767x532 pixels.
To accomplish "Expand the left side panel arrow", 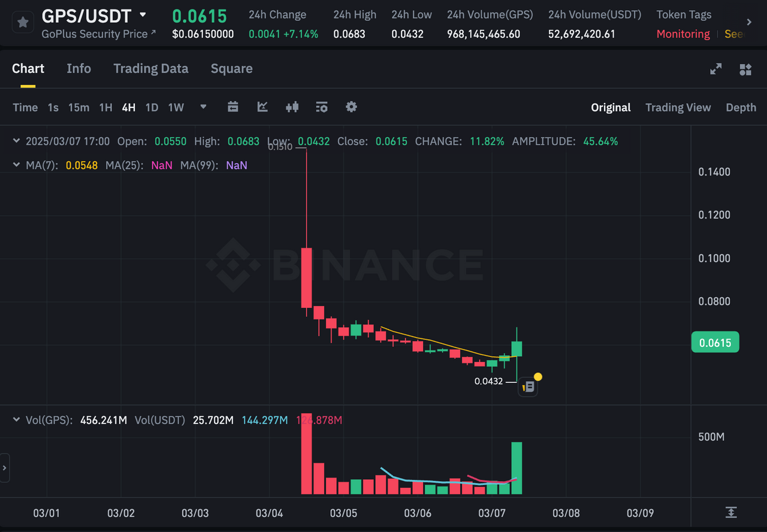I will coord(5,468).
